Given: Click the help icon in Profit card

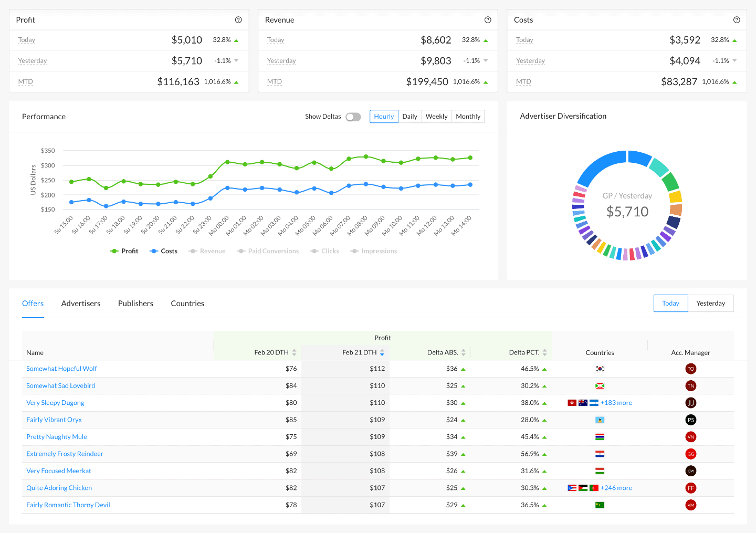Looking at the screenshot, I should tap(238, 20).
